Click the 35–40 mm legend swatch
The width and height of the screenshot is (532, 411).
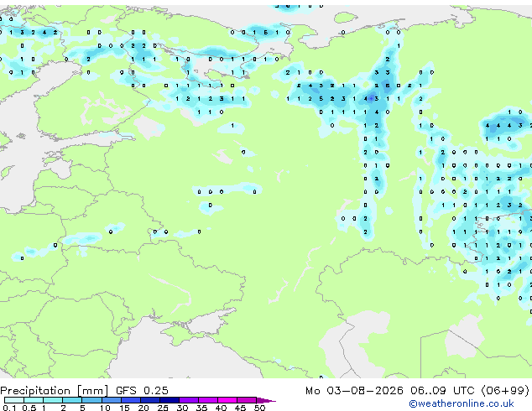click(208, 400)
